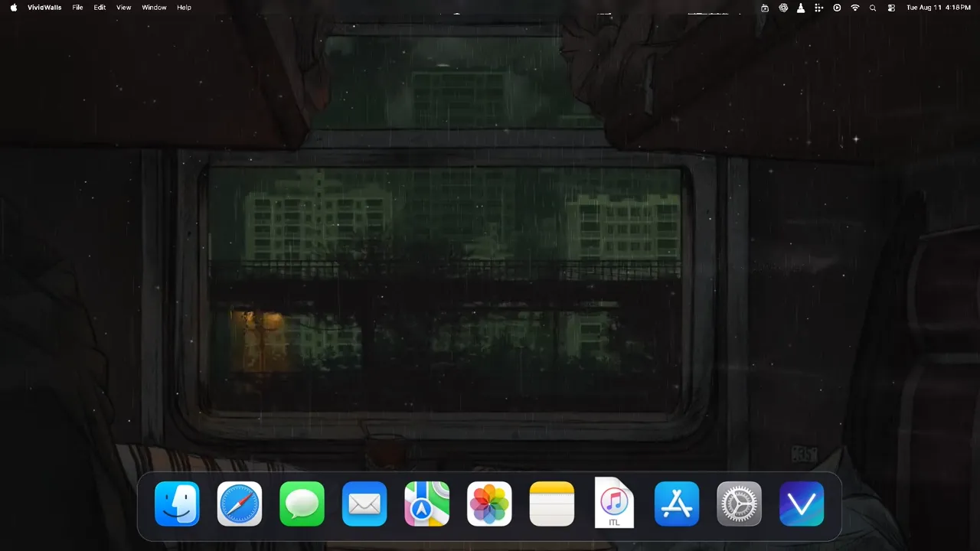Open System Settings from the Dock
The image size is (980, 551).
click(x=739, y=504)
